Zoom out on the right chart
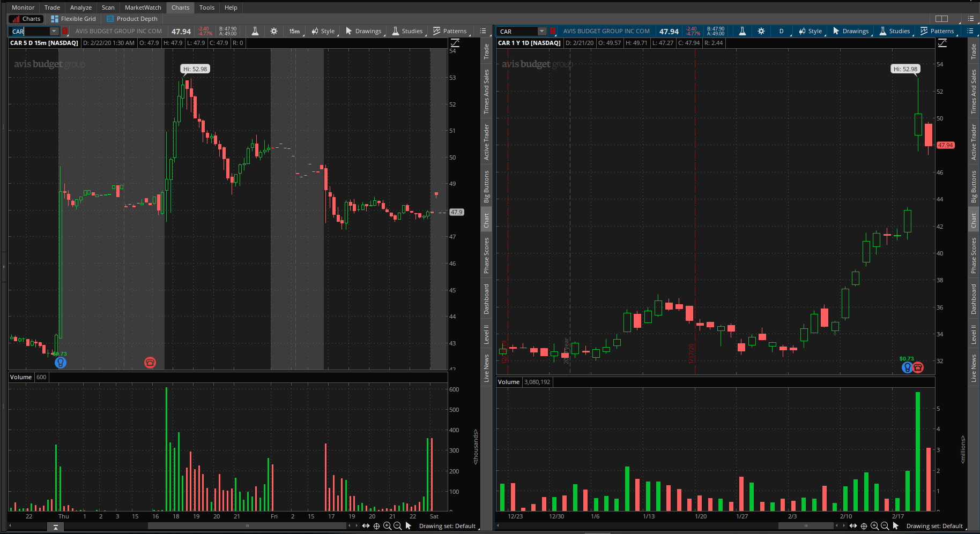The height and width of the screenshot is (534, 980). coord(885,526)
